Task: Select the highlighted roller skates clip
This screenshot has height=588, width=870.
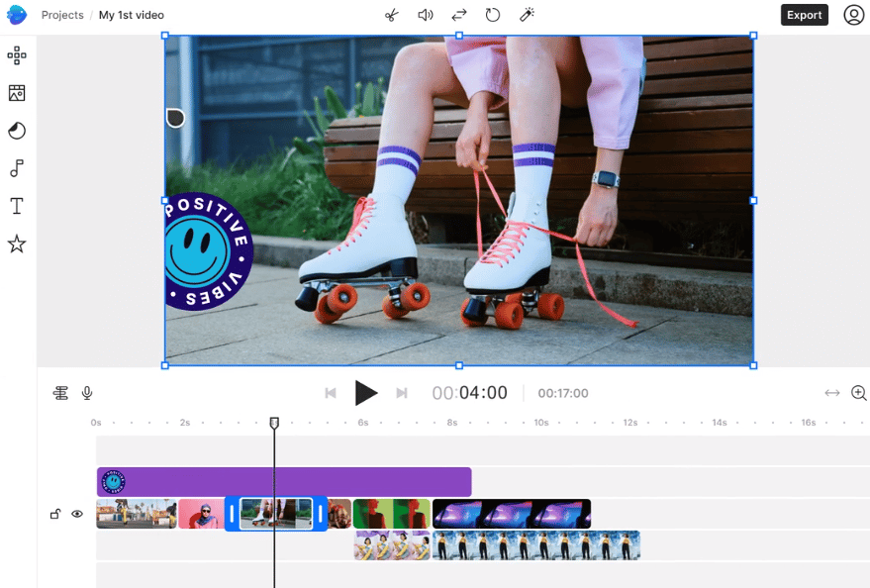Action: pyautogui.click(x=276, y=514)
